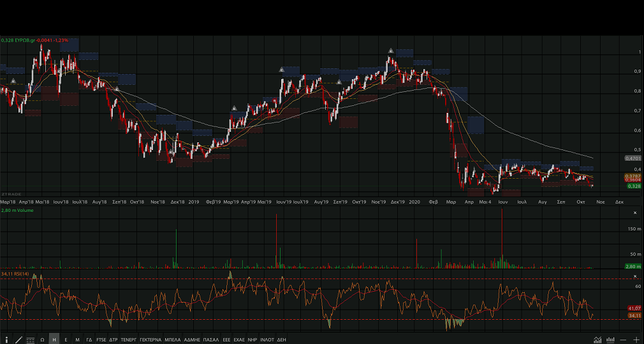Zoom in with the plus icon

click(636, 340)
